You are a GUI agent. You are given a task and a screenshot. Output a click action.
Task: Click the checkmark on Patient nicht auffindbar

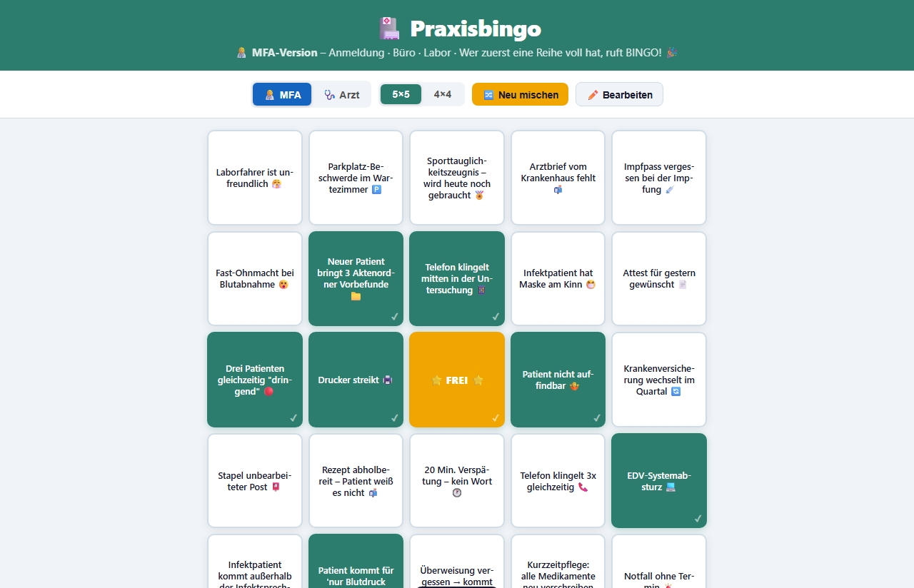click(x=597, y=418)
